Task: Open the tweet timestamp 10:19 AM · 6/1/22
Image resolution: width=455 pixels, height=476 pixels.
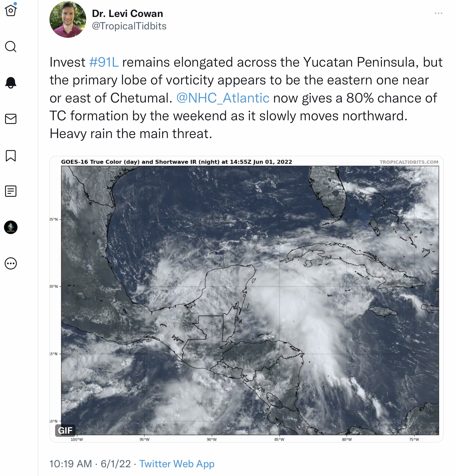Action: click(x=90, y=464)
